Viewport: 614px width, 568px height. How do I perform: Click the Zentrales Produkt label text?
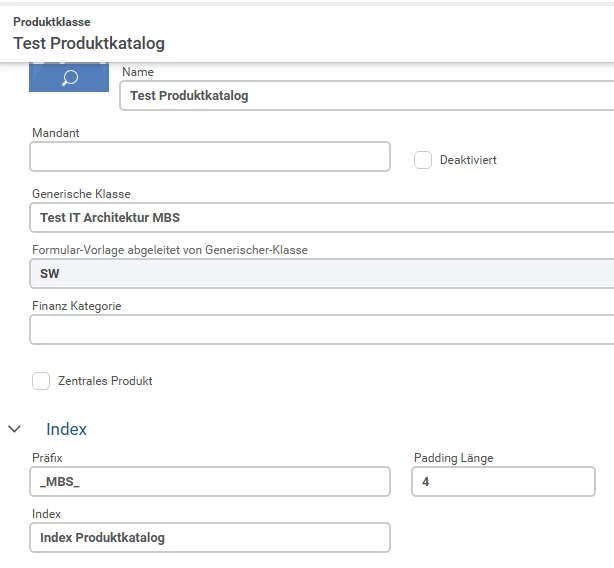tap(105, 381)
